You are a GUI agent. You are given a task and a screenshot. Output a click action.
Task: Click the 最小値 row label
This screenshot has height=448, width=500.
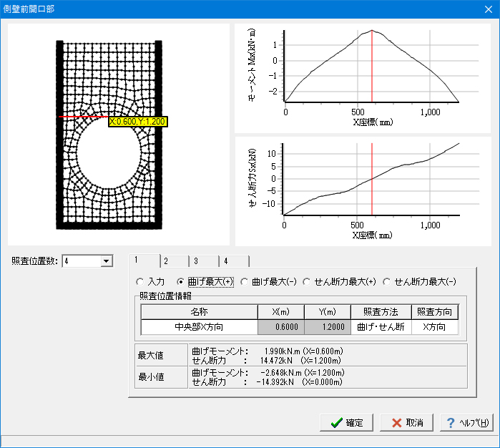click(150, 377)
